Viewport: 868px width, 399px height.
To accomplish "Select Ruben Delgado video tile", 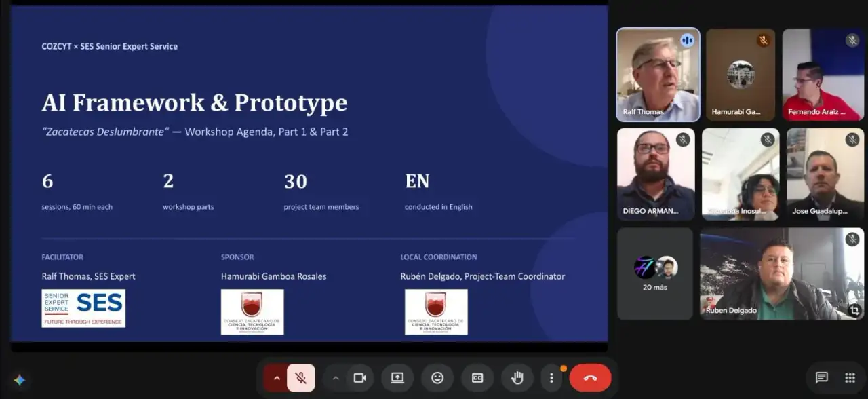I will tap(782, 273).
